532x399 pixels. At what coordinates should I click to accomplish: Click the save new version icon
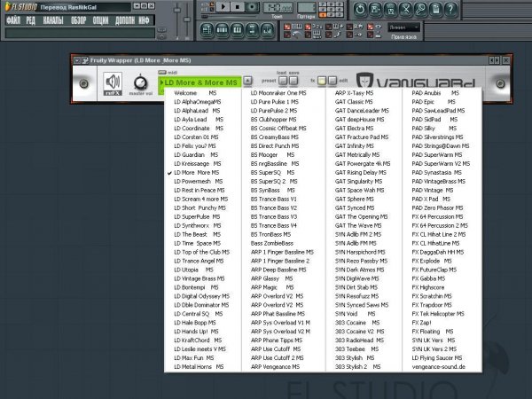pyautogui.click(x=375, y=10)
